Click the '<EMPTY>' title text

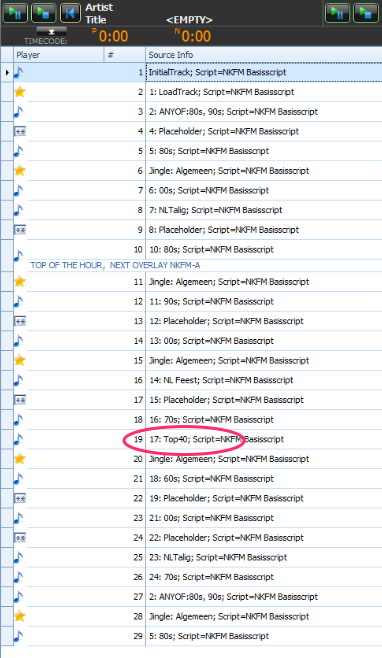(x=189, y=20)
